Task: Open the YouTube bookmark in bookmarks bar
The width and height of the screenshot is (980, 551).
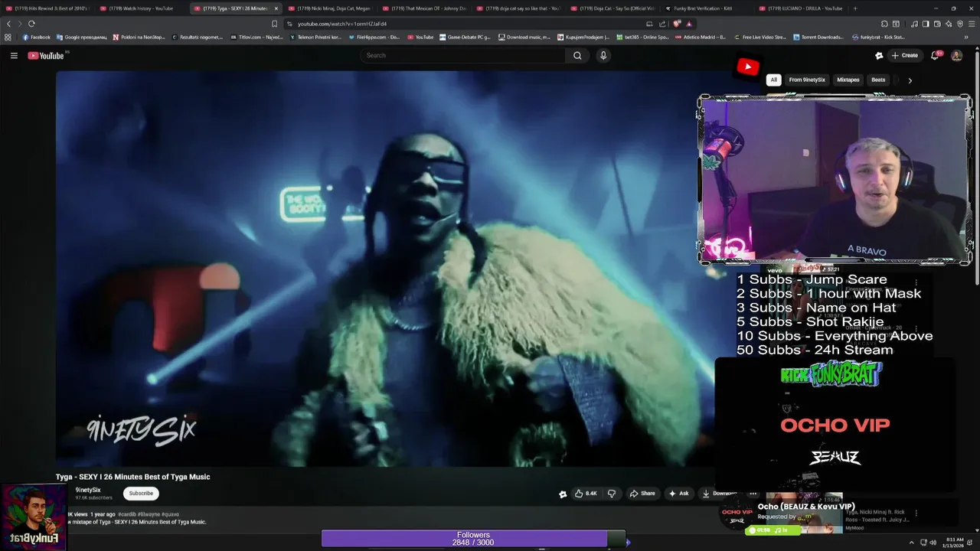Action: coord(420,37)
